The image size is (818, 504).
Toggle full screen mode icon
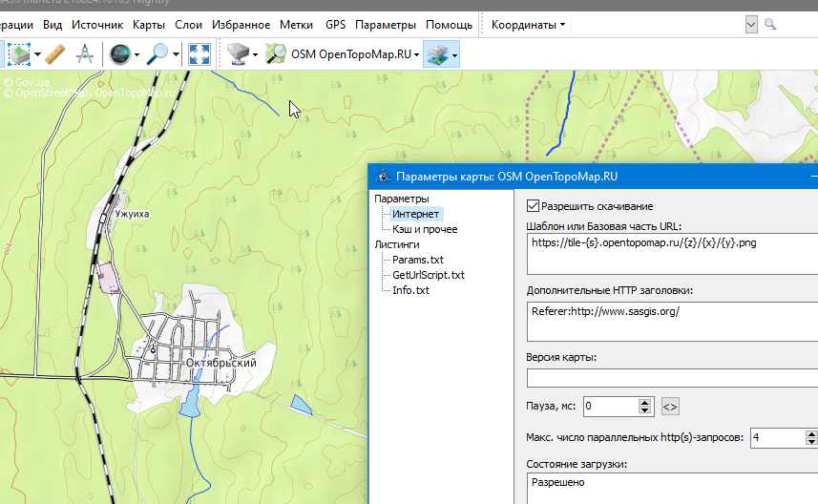pyautogui.click(x=199, y=54)
